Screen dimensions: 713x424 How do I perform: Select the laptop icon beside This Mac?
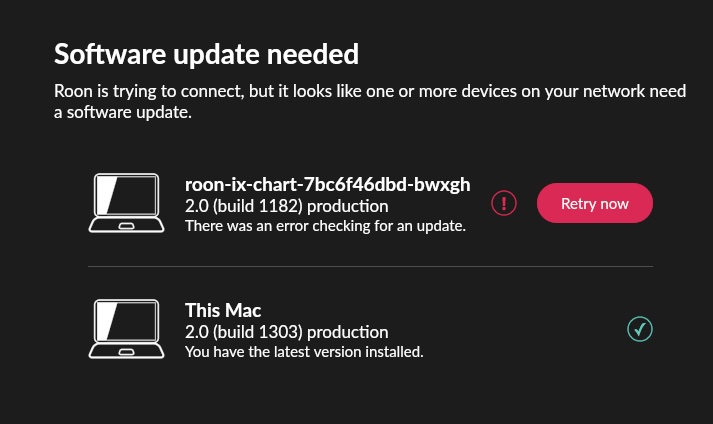tap(126, 329)
